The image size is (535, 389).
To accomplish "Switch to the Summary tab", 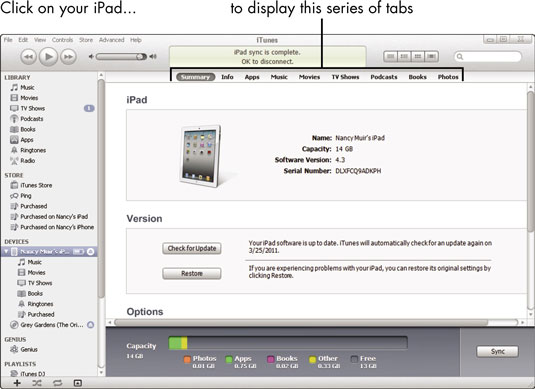I will point(196,77).
